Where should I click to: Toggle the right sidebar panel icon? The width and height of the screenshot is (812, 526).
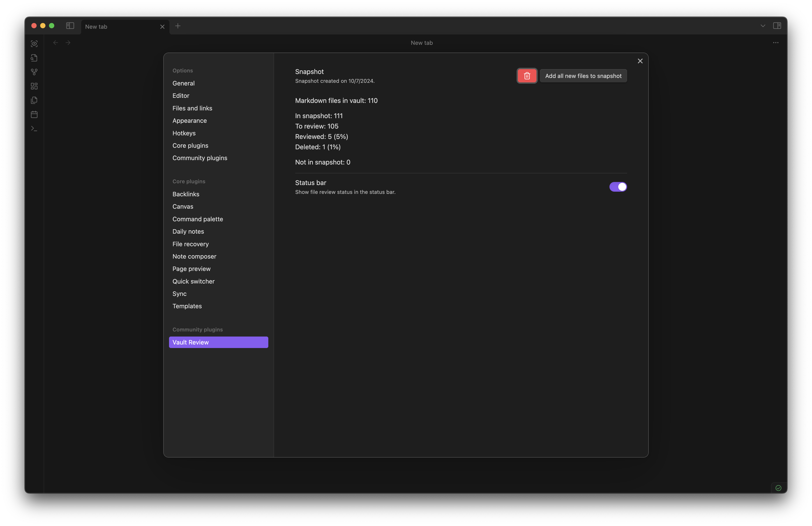tap(777, 26)
